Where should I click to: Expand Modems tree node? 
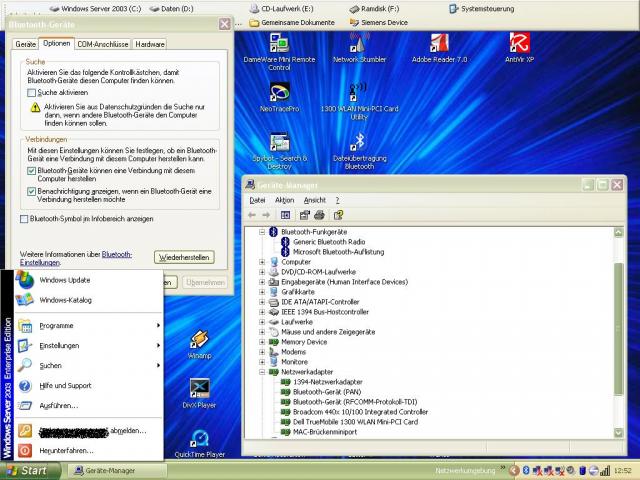click(262, 352)
